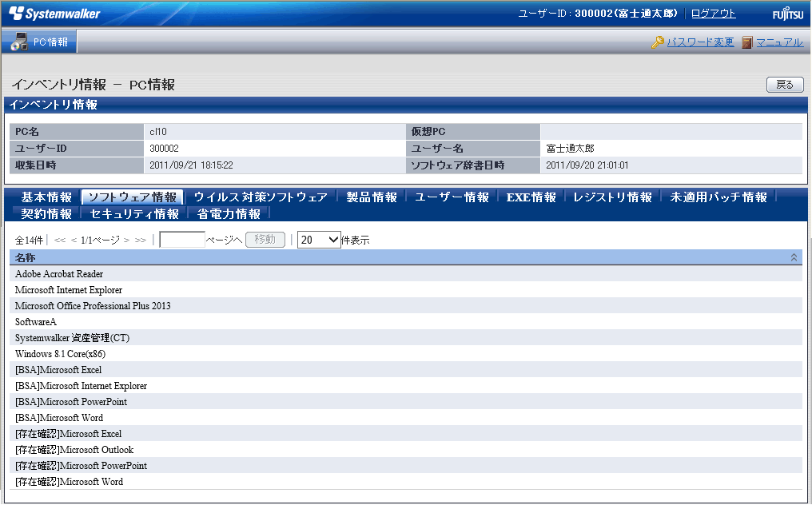Open the マニュアル link
Screen dimensions: 812x505
click(779, 42)
